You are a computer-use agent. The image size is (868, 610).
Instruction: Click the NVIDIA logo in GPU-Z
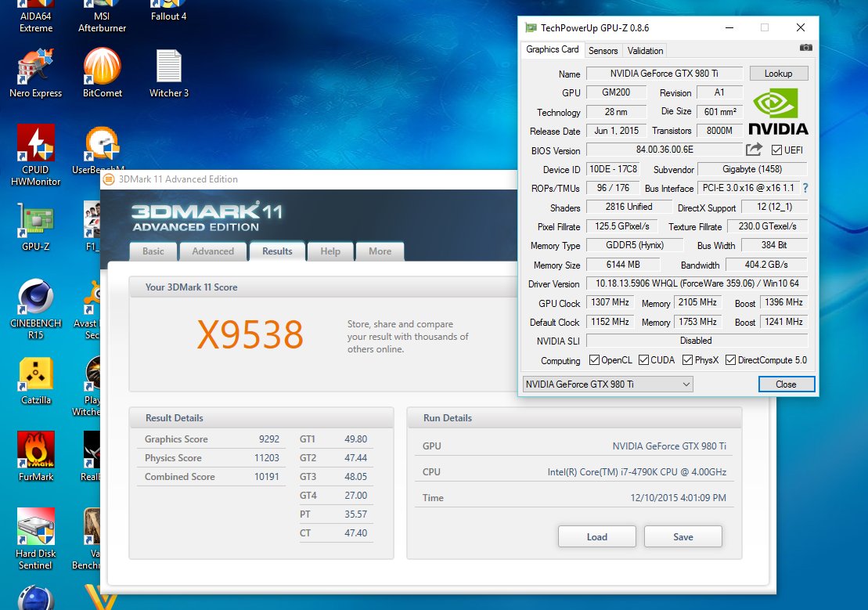click(778, 113)
